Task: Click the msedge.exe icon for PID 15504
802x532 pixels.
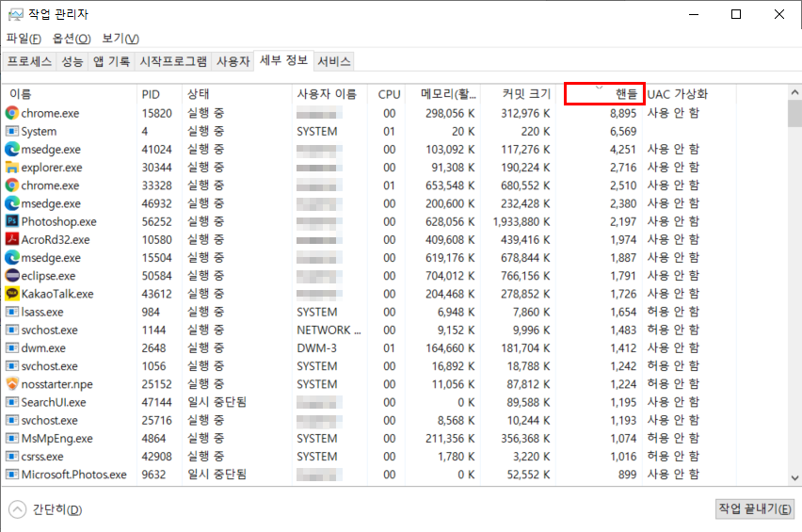Action: (12, 258)
